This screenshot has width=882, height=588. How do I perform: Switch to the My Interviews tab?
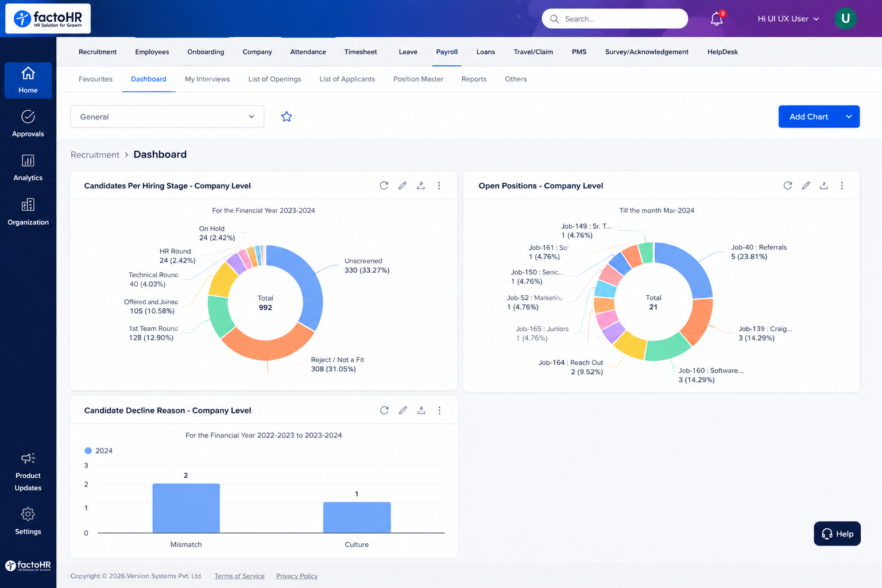(207, 79)
